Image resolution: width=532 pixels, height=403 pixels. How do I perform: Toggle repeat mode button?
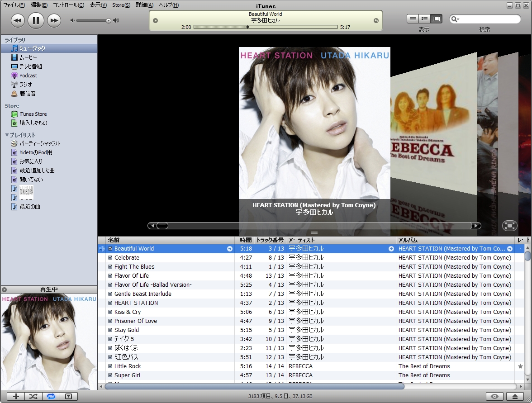click(x=51, y=396)
